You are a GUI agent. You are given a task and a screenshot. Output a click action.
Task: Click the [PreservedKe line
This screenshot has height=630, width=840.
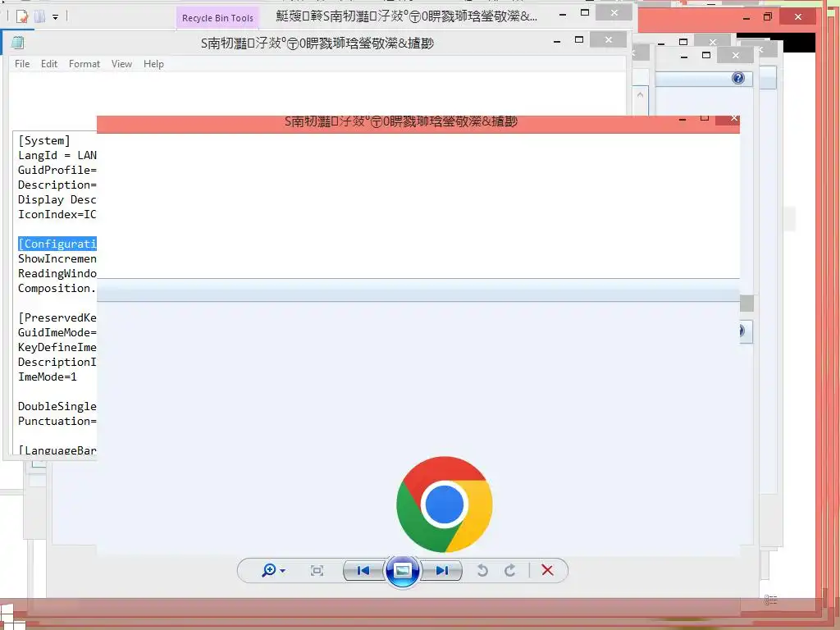tap(57, 317)
